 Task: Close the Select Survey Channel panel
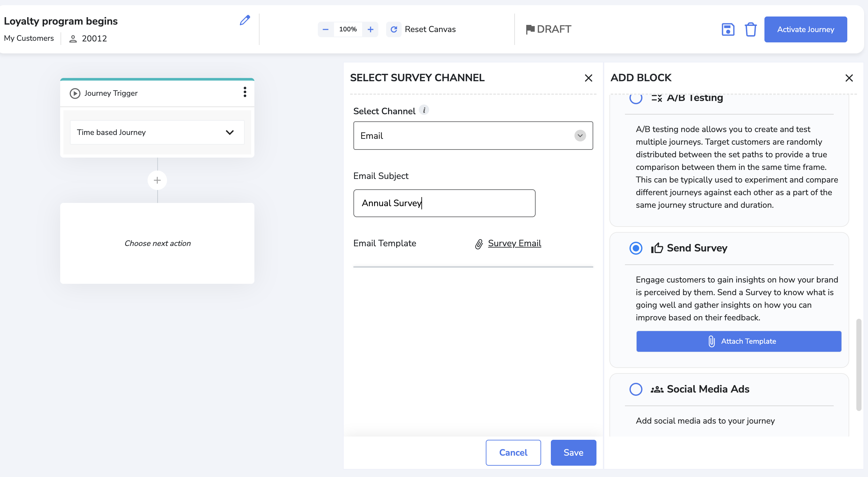[588, 78]
